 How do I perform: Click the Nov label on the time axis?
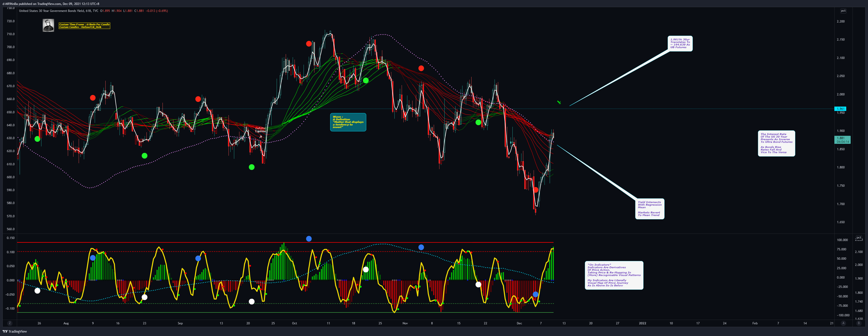405,323
